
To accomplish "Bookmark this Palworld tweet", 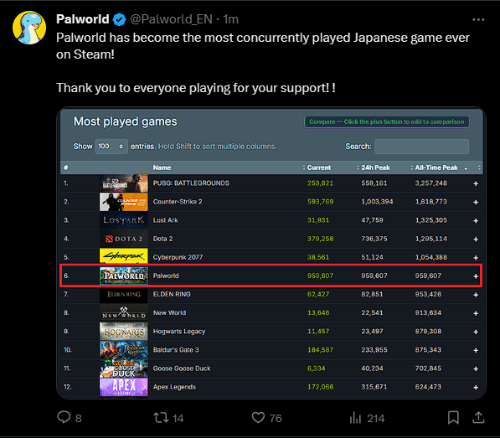I will (x=453, y=417).
